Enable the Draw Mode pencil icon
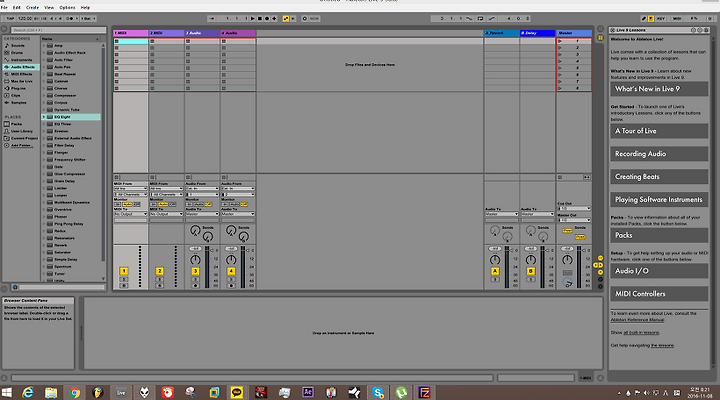This screenshot has width=720, height=400. [644, 18]
